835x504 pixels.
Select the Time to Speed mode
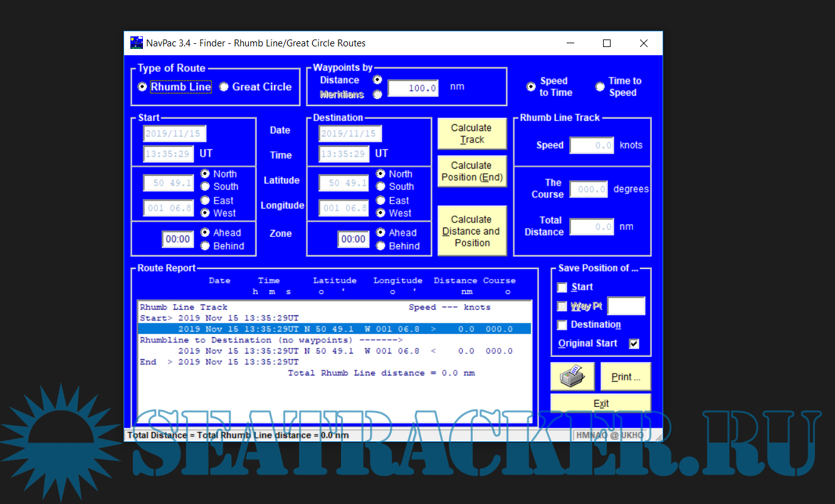point(600,87)
